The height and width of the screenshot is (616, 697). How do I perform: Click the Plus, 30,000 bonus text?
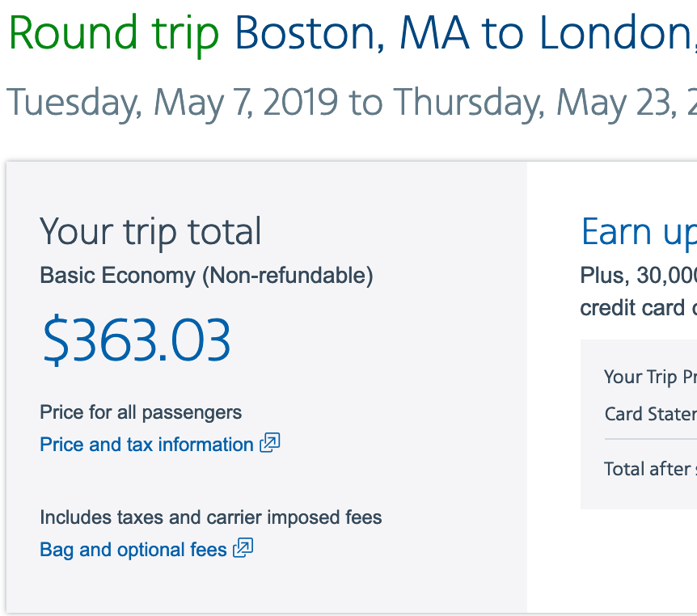coord(638,276)
